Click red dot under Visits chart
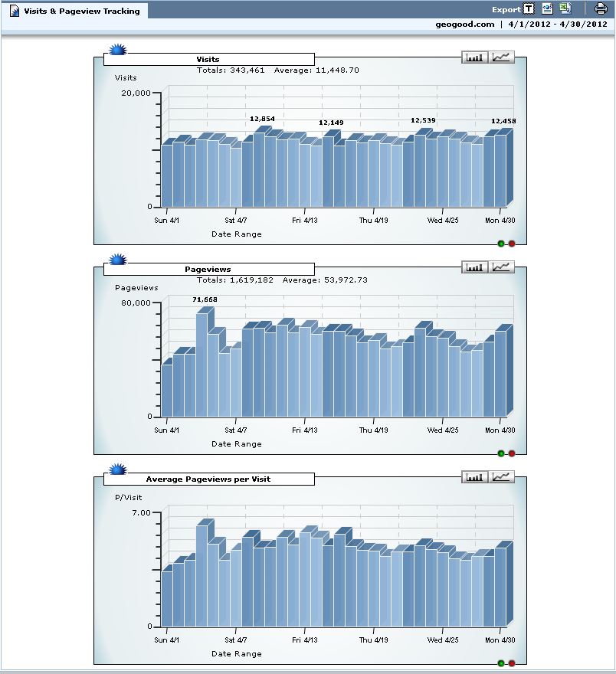This screenshot has height=674, width=616. coord(512,244)
